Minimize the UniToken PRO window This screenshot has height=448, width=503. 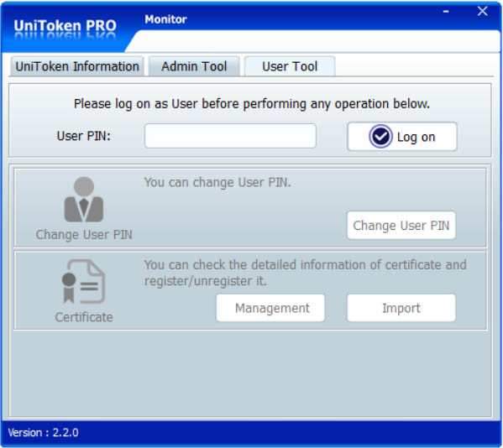[446, 12]
